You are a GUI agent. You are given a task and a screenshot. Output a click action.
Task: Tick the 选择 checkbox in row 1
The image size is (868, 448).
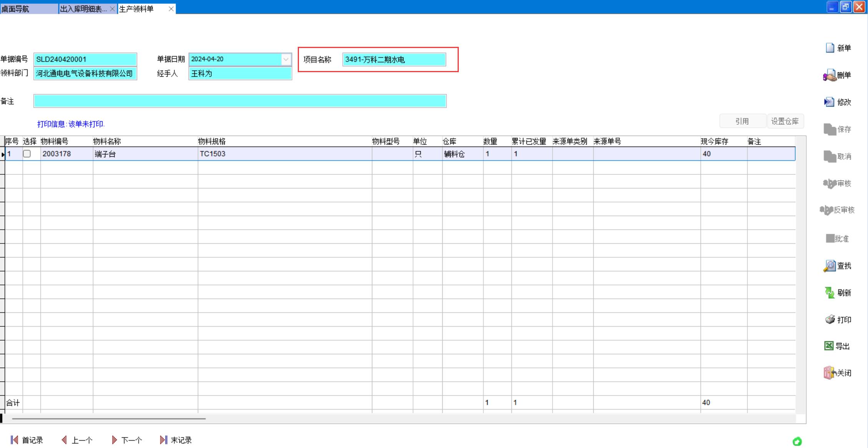pyautogui.click(x=27, y=154)
